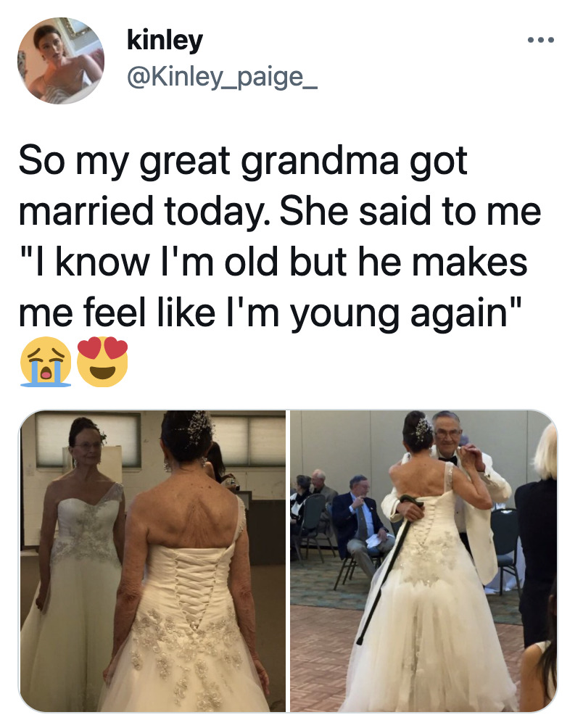Open the right dancing couple photo

[x=423, y=561]
